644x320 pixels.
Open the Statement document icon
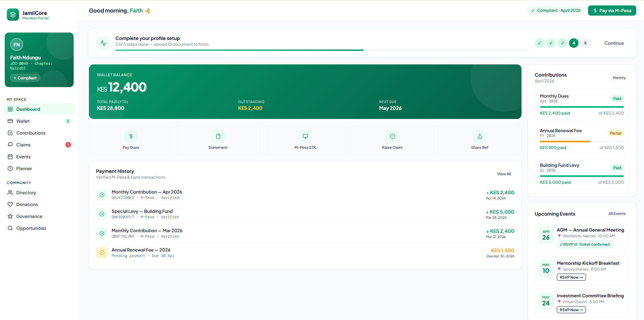218,136
